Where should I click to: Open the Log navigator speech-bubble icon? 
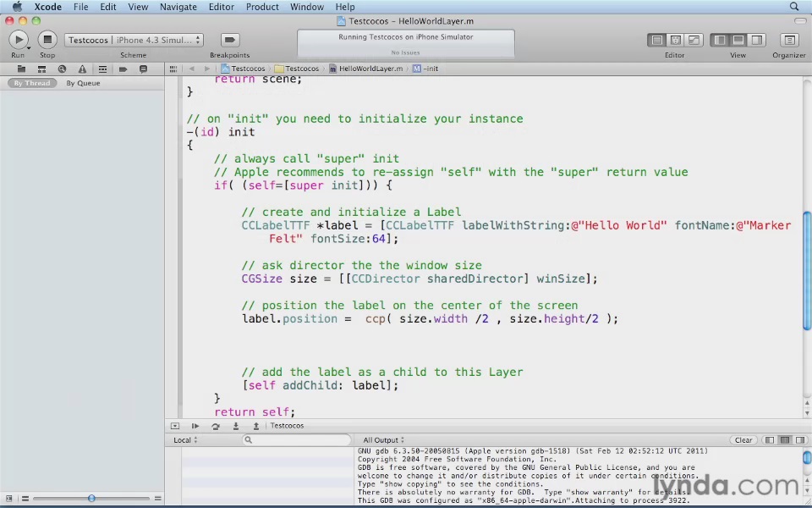click(144, 69)
